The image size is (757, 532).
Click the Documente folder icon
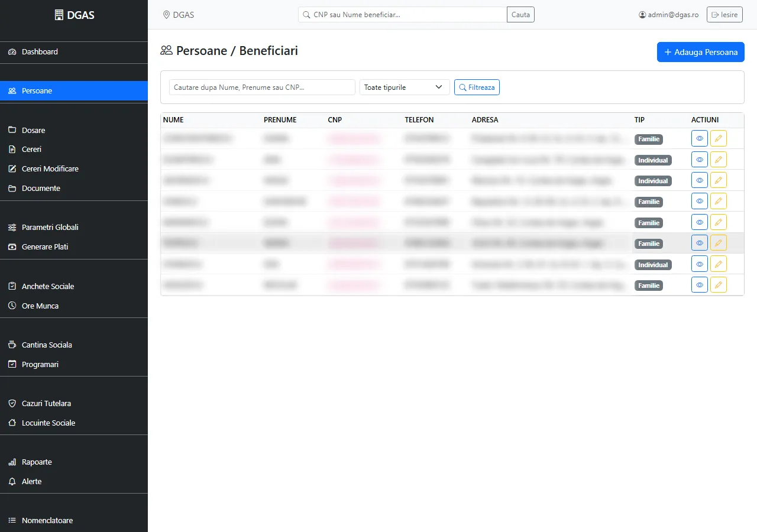coord(12,189)
